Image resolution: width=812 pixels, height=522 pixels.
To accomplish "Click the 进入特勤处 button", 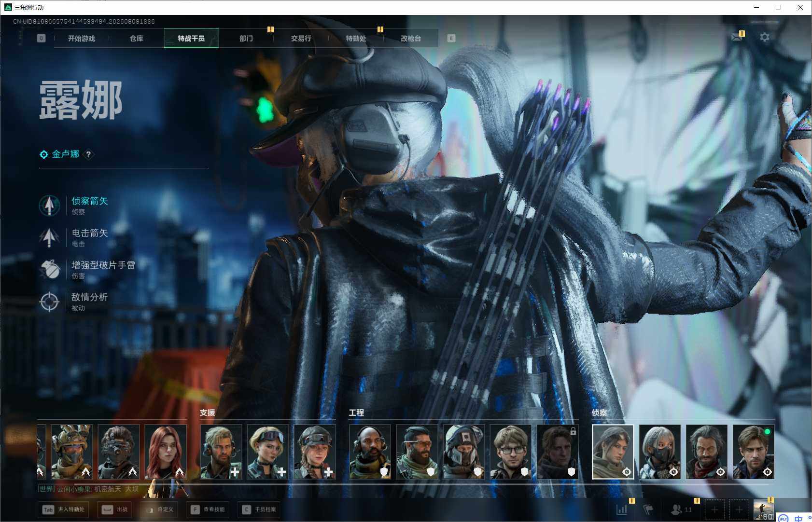I will pos(64,509).
